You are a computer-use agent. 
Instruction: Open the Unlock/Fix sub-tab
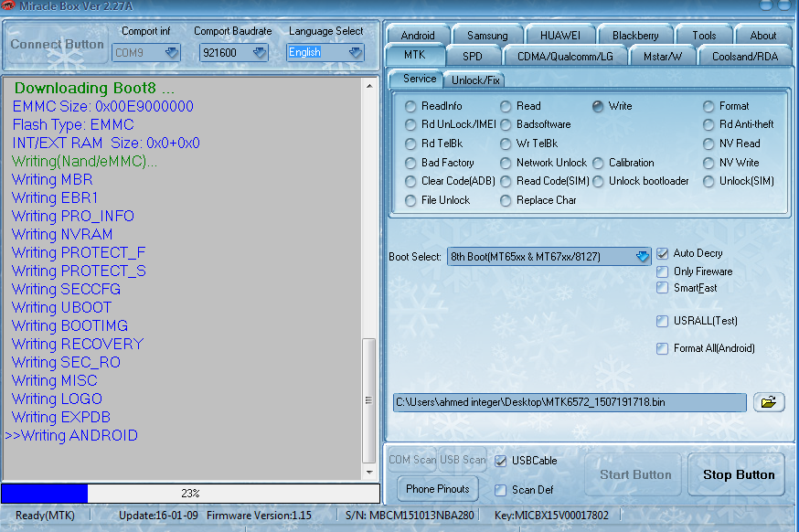474,80
